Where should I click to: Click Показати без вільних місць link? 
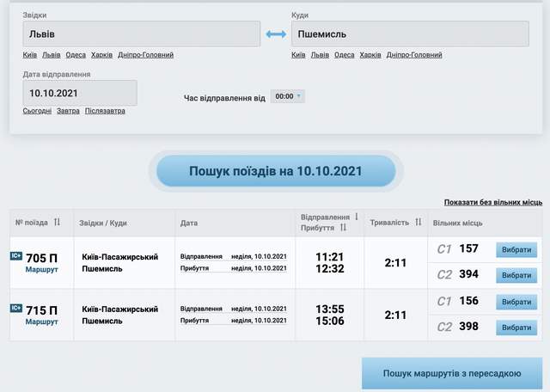coord(492,202)
